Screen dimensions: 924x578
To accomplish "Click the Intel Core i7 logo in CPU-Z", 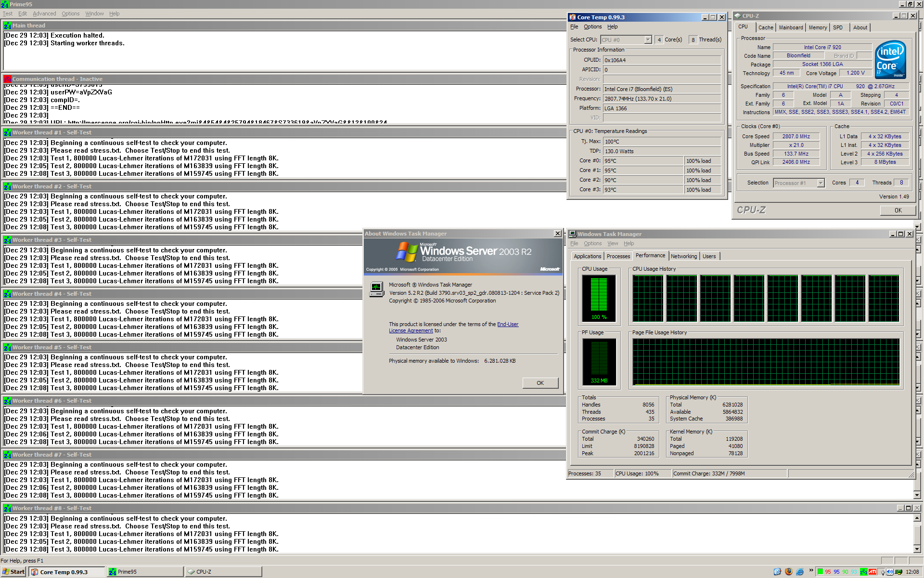I will (x=891, y=60).
